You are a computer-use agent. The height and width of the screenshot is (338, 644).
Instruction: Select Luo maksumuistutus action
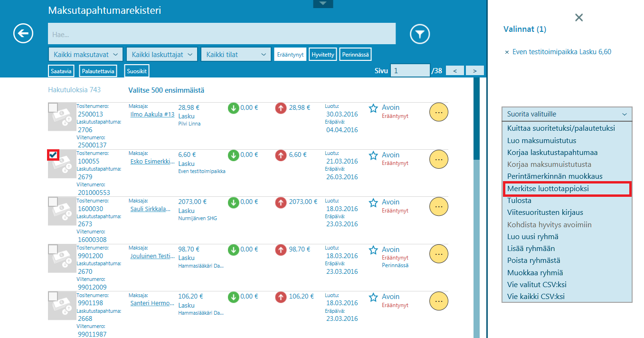541,141
